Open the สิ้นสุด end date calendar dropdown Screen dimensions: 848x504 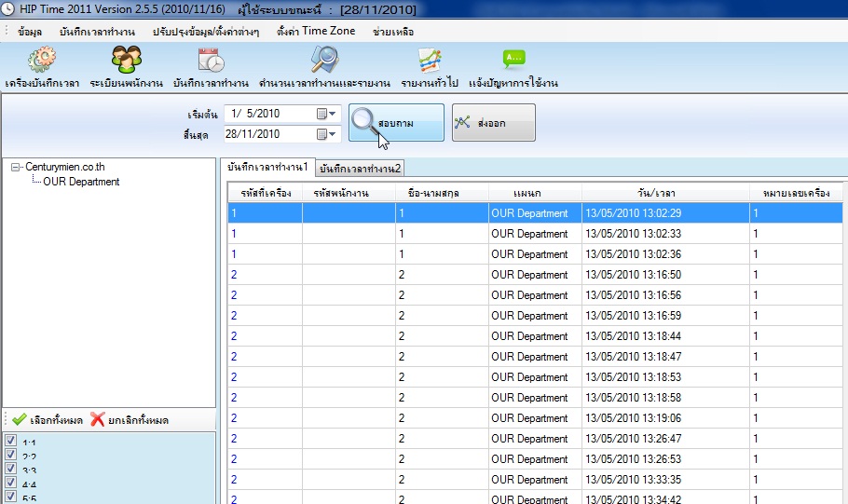(327, 134)
